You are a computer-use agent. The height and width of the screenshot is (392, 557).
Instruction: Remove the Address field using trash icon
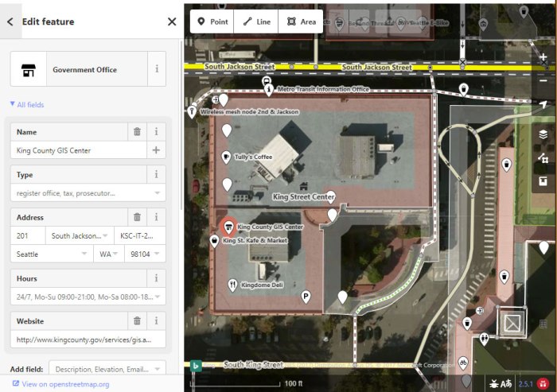(137, 217)
